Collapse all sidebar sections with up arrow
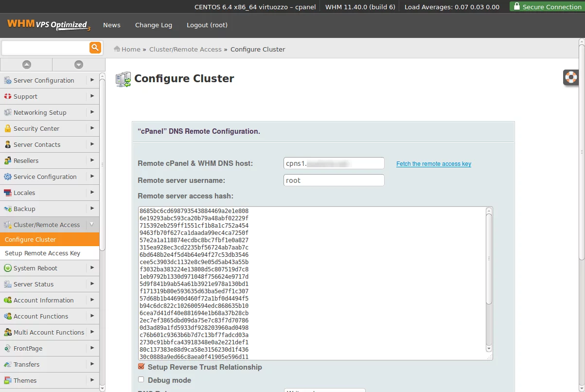The height and width of the screenshot is (392, 585). point(26,64)
